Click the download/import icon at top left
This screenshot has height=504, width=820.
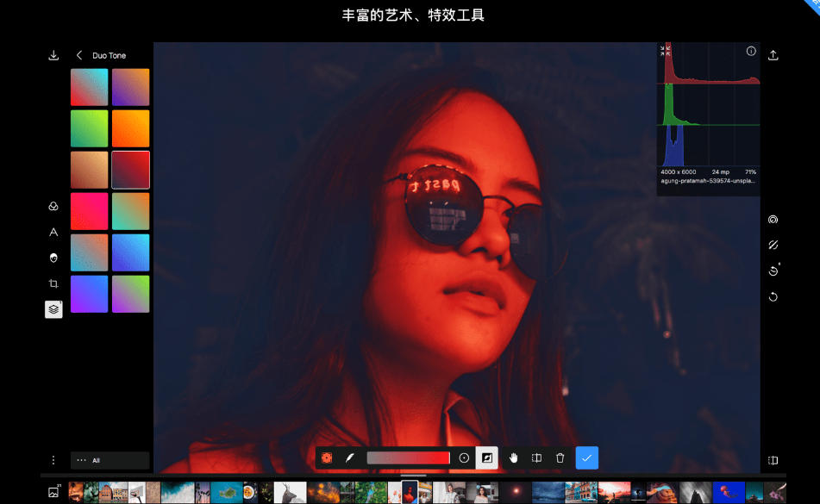click(x=53, y=55)
